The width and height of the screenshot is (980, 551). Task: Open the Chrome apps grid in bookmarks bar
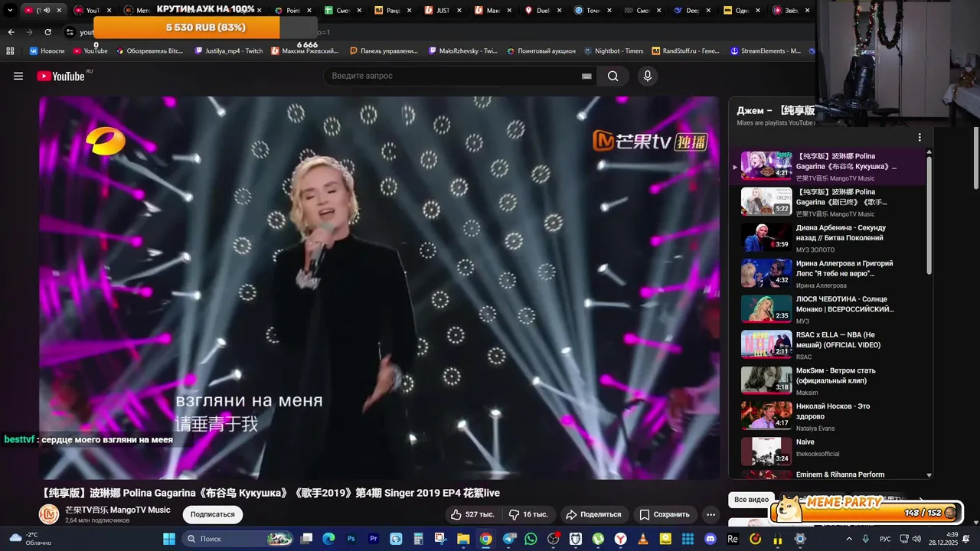[10, 51]
